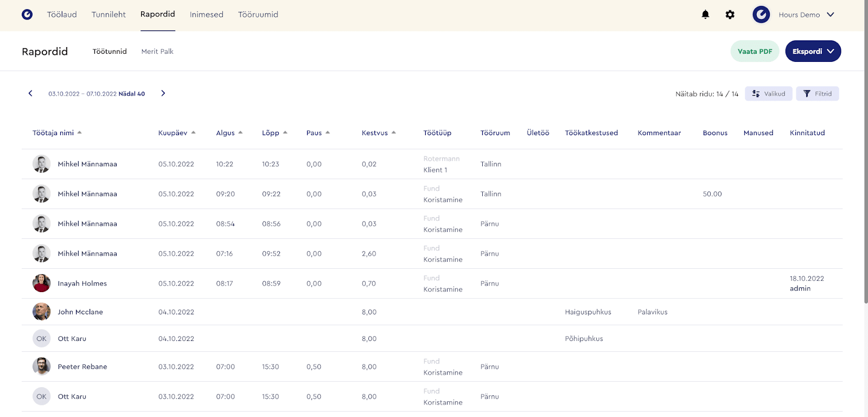868x417 pixels.
Task: Open the Tunnileht navigation item
Action: click(108, 15)
